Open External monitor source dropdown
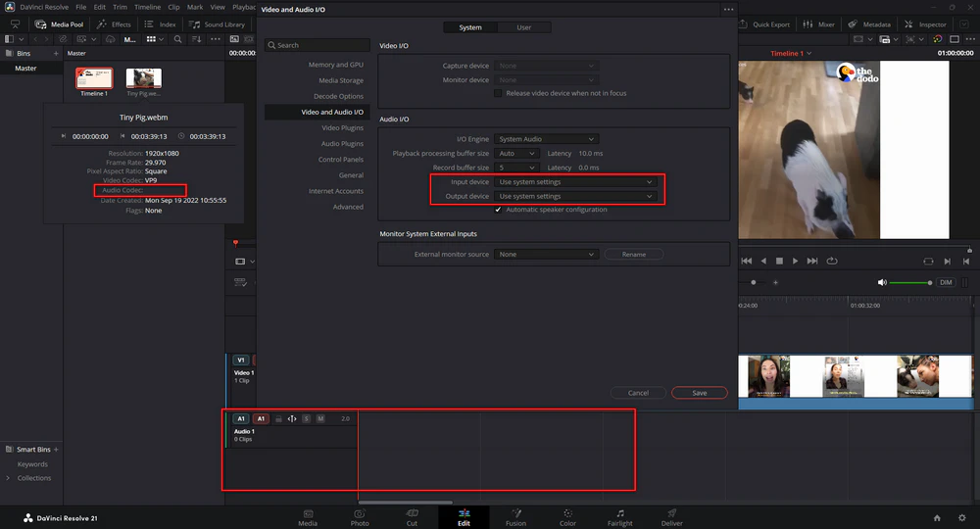This screenshot has height=529, width=980. tap(546, 254)
